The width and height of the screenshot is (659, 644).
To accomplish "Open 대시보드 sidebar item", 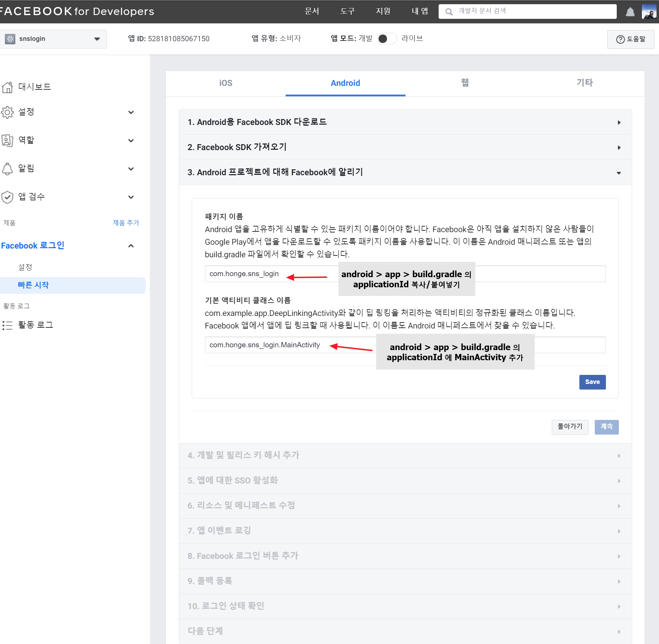I will pos(35,87).
